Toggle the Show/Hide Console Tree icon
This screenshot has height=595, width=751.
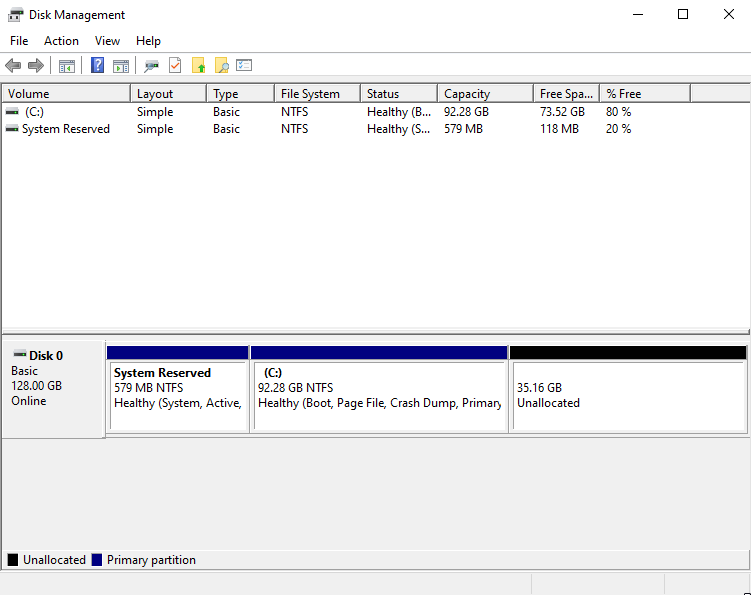(67, 66)
